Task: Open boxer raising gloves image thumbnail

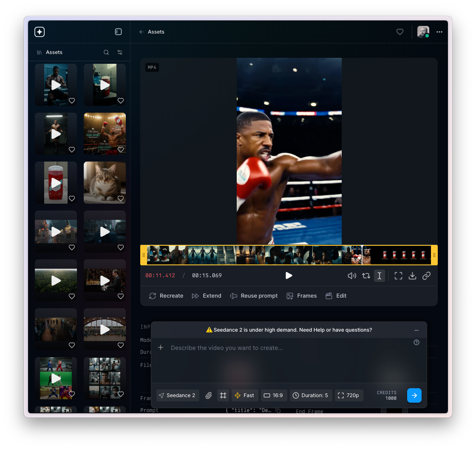Action: 105,134
